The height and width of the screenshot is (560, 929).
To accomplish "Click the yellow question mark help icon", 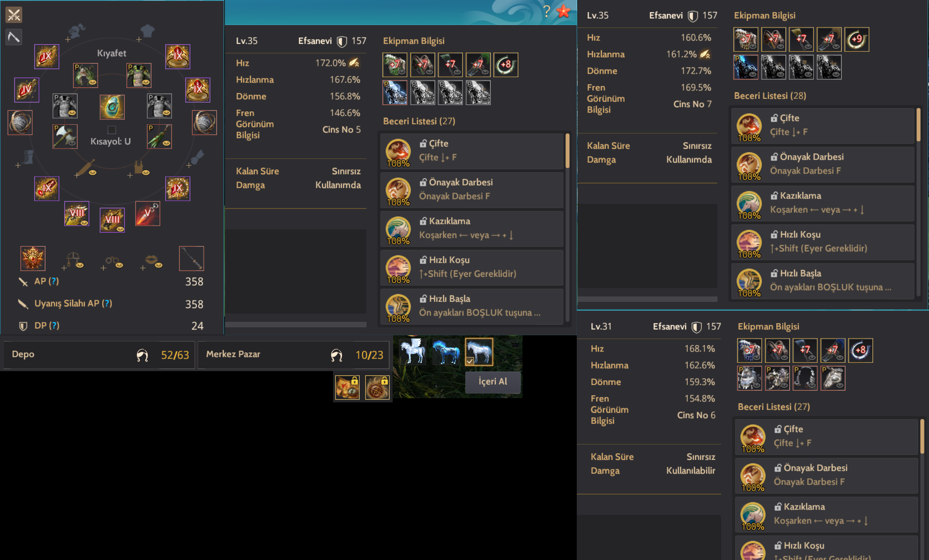I will point(546,11).
